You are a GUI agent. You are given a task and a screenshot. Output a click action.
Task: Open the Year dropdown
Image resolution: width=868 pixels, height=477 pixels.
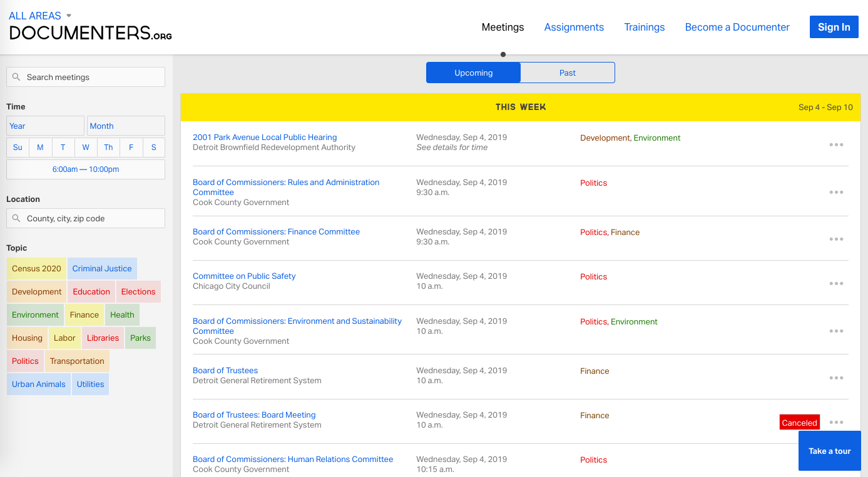pyautogui.click(x=45, y=126)
